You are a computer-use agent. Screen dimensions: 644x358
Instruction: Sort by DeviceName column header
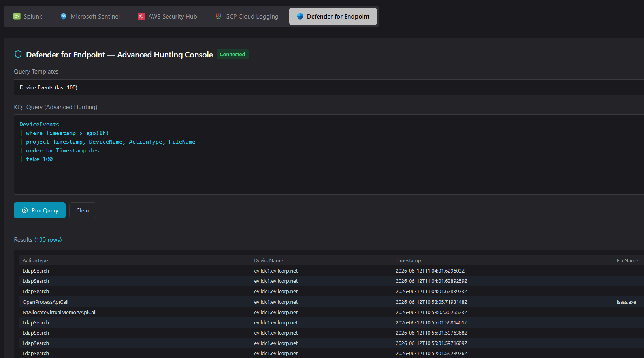pyautogui.click(x=268, y=261)
